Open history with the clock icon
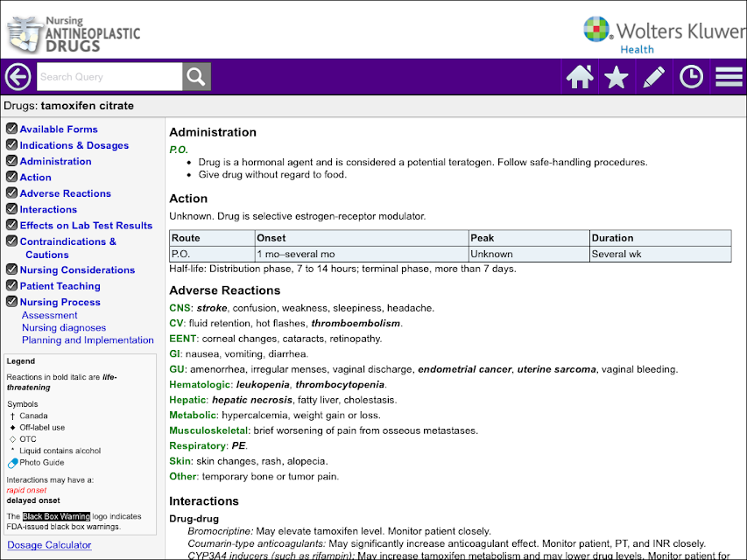 coord(691,77)
